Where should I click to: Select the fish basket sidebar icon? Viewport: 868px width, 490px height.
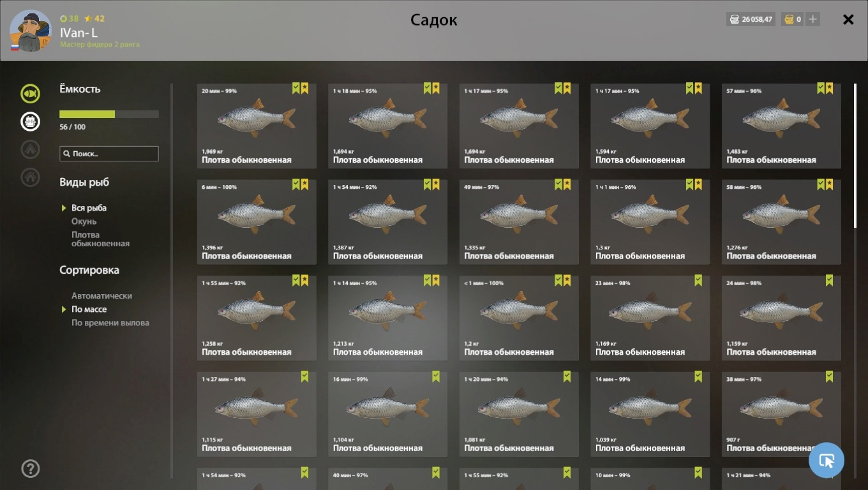[30, 121]
